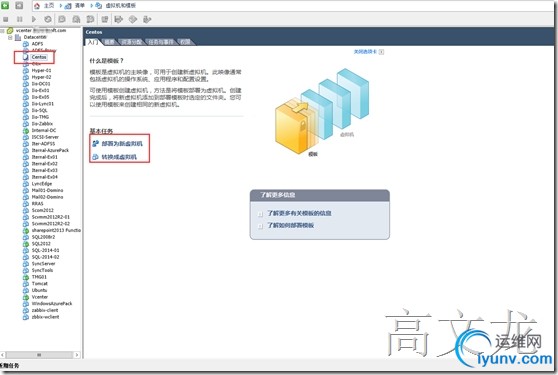Image resolution: width=558 pixels, height=375 pixels.
Task: Click the open console toolbar icon
Action: 105,19
